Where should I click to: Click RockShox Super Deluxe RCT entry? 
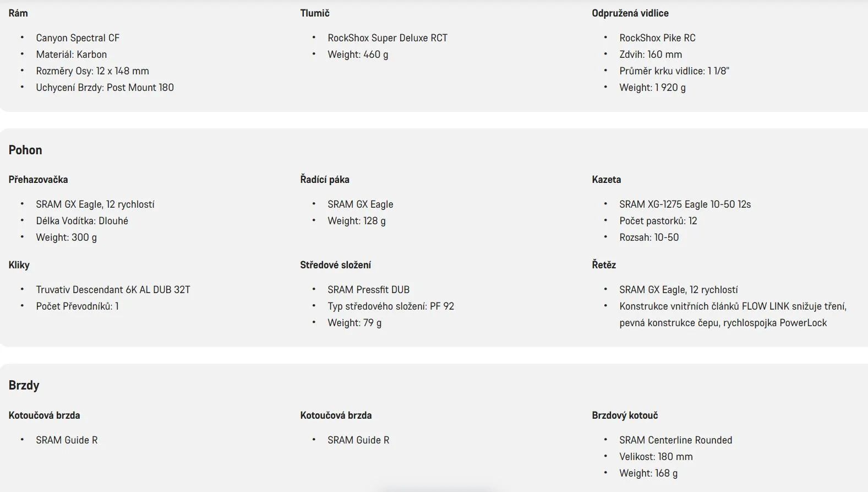(x=387, y=38)
